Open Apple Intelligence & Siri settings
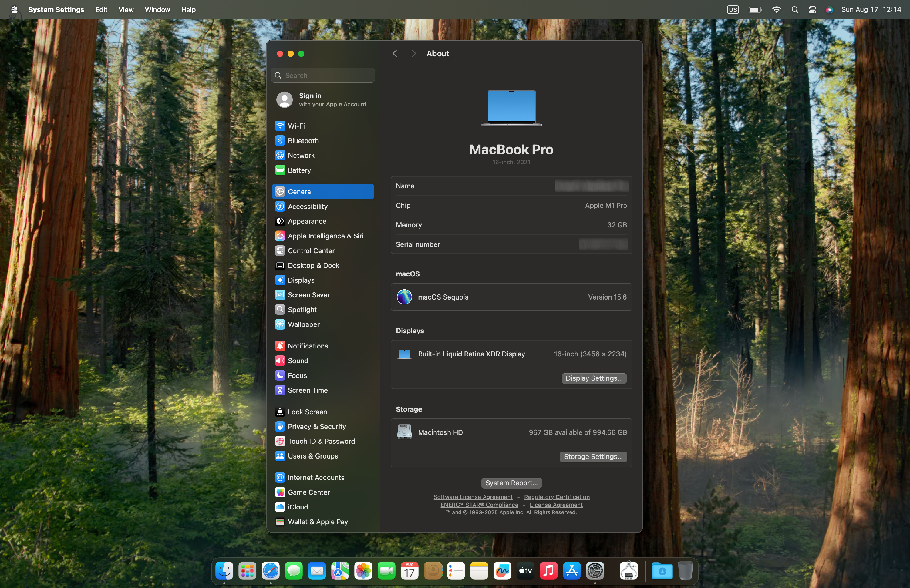Screen dimensions: 910x588 (x=323, y=236)
